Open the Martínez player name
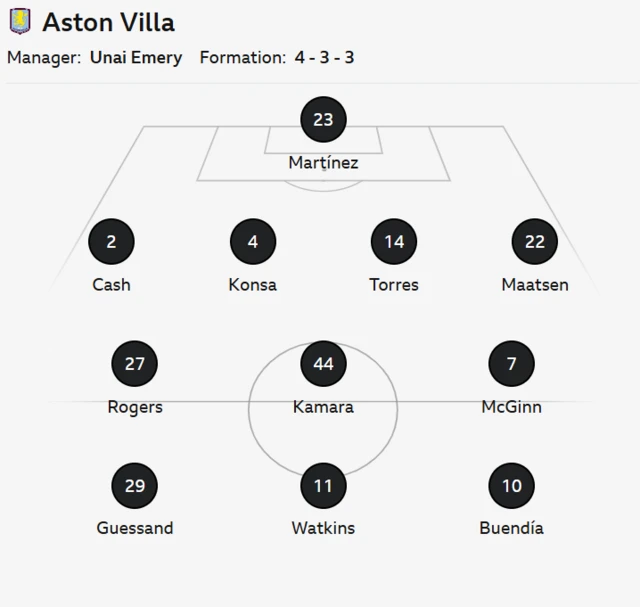Screen dimensions: 640x607 point(323,162)
